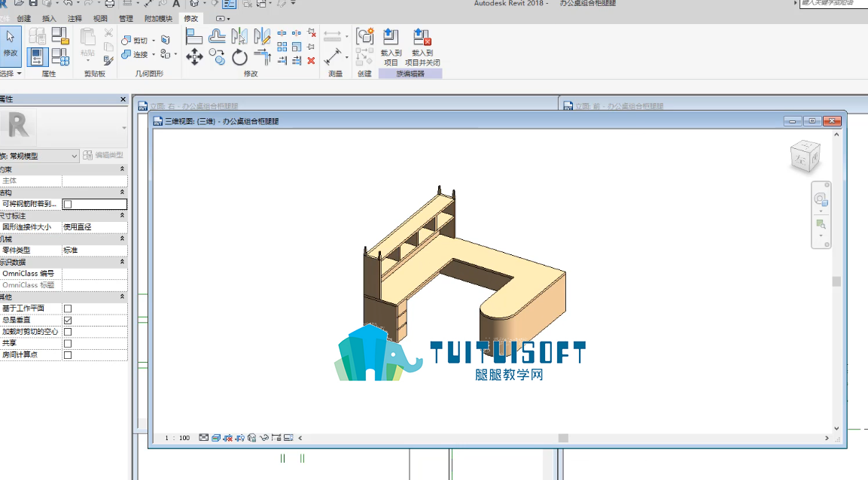Use the Mirror - Pick Axis tool

239,37
